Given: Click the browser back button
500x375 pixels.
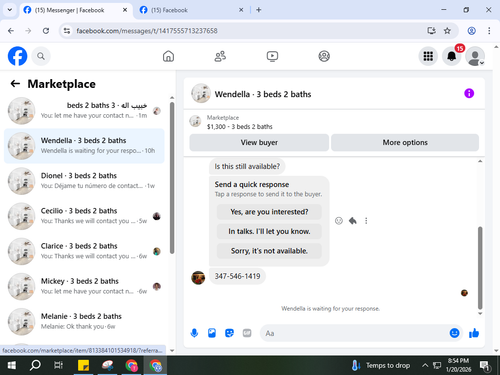Looking at the screenshot, I should pyautogui.click(x=11, y=31).
